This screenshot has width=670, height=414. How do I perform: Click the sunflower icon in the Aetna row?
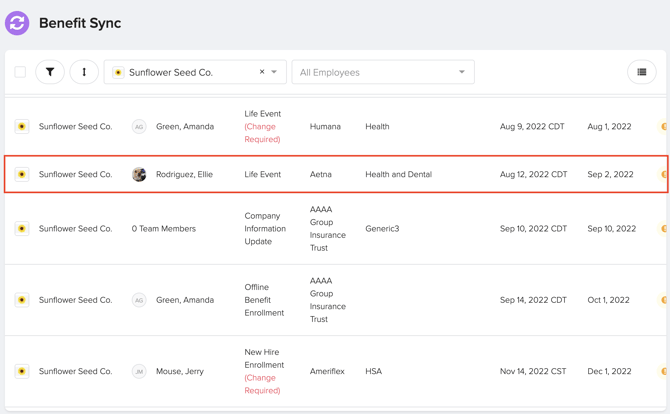[x=22, y=174]
